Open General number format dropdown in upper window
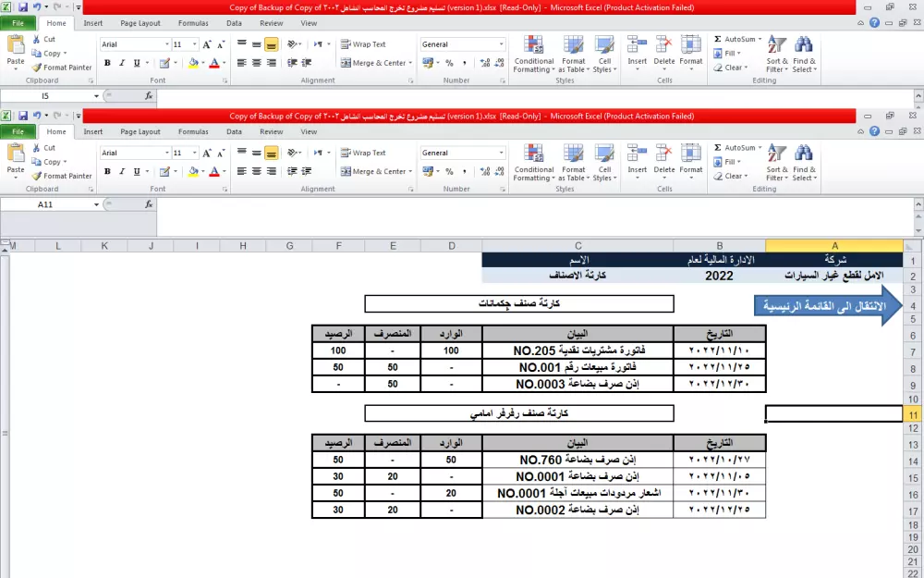Screen dimensions: 924x578 (502, 44)
